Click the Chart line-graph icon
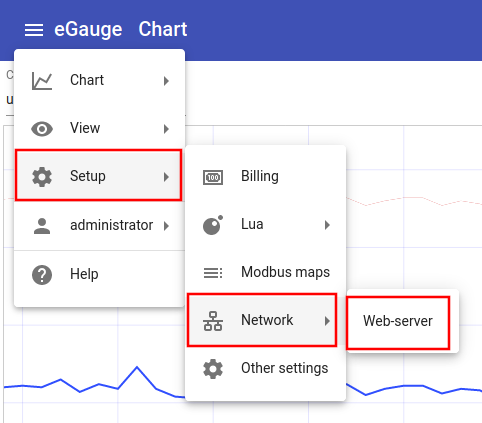 tap(42, 81)
